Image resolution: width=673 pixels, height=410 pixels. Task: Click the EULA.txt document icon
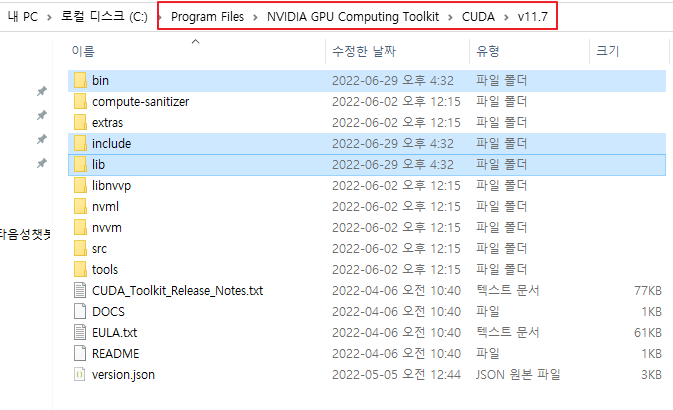(x=80, y=333)
